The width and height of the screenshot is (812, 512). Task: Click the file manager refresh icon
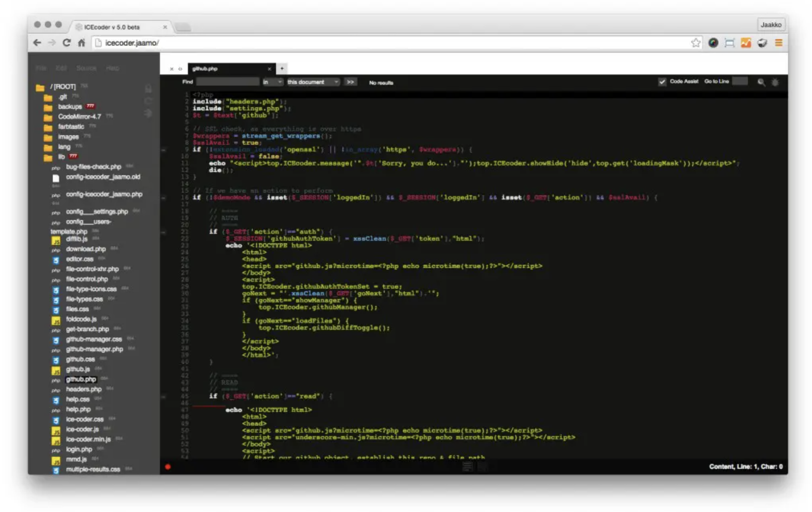point(148,101)
